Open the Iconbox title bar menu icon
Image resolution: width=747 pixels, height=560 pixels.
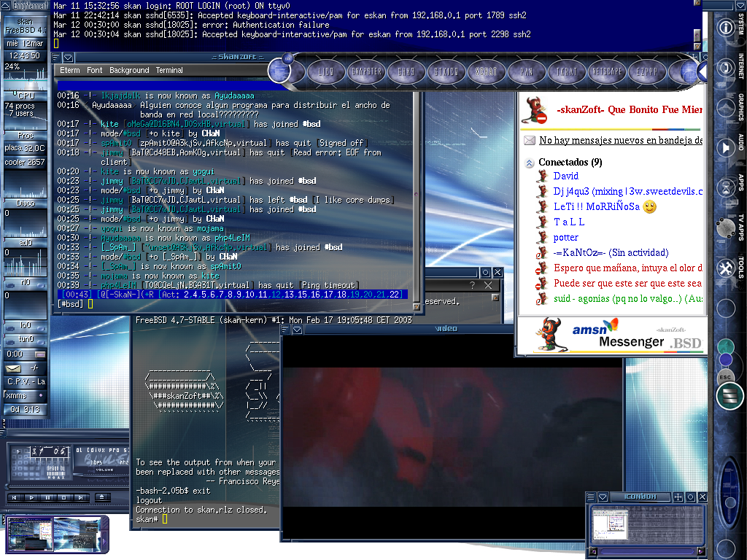[591, 497]
